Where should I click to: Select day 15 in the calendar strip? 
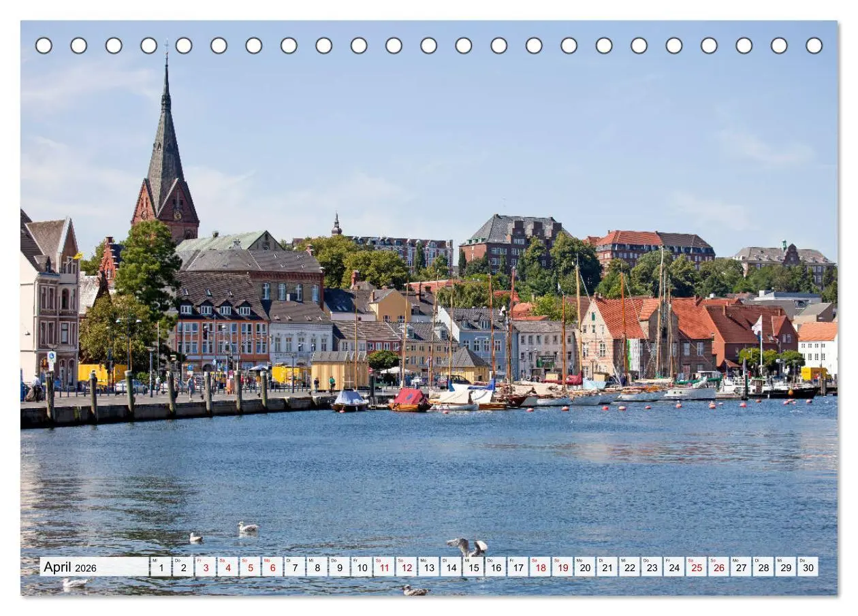tap(473, 567)
